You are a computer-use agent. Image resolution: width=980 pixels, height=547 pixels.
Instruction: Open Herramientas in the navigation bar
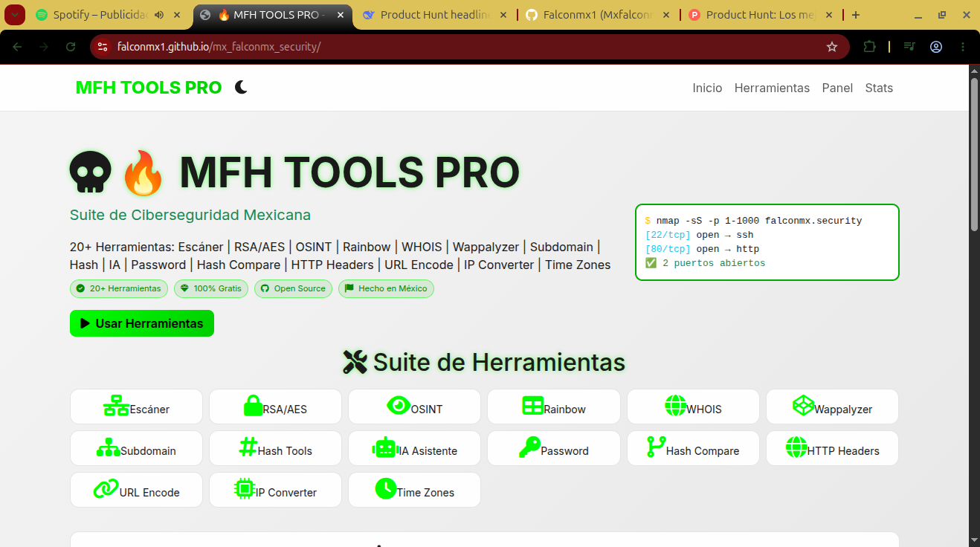click(772, 88)
